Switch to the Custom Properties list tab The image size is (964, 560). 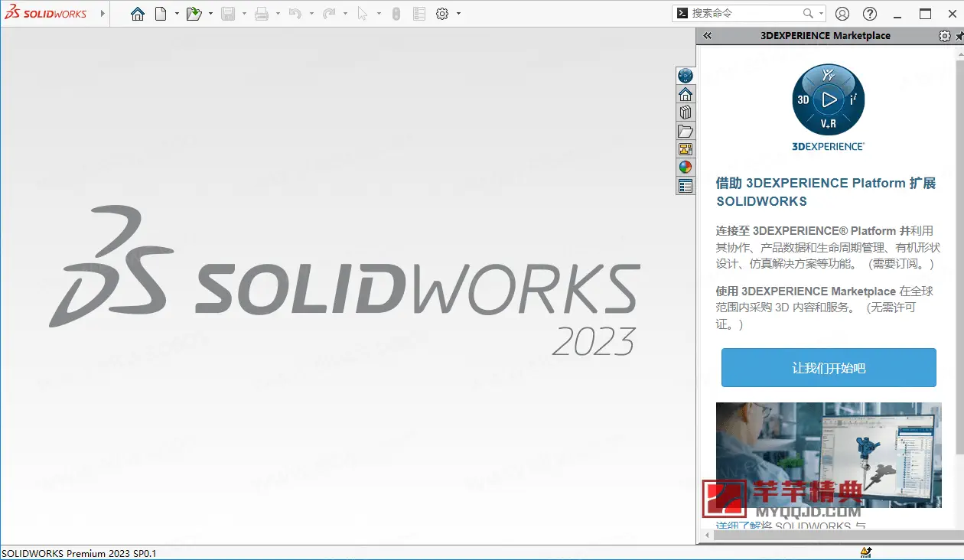[x=686, y=185]
